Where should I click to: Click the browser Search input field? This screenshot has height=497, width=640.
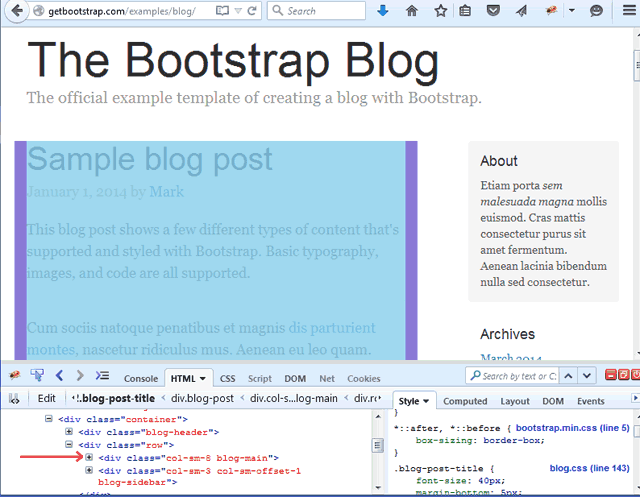click(x=316, y=11)
